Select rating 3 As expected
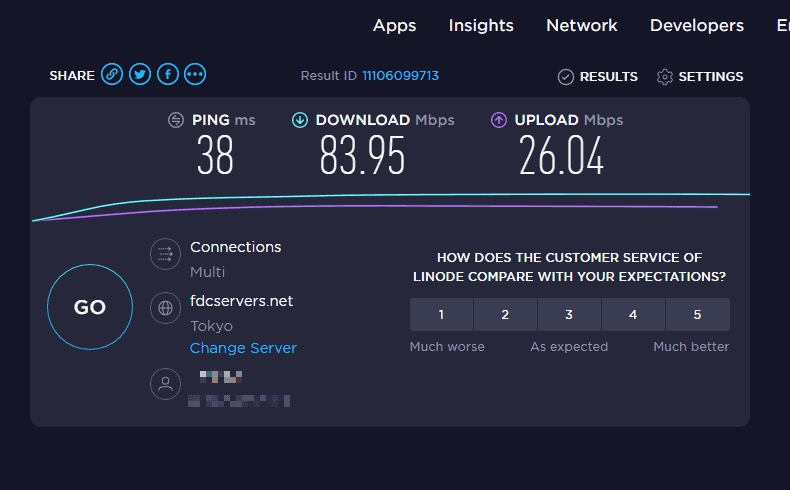This screenshot has width=790, height=490. point(569,314)
